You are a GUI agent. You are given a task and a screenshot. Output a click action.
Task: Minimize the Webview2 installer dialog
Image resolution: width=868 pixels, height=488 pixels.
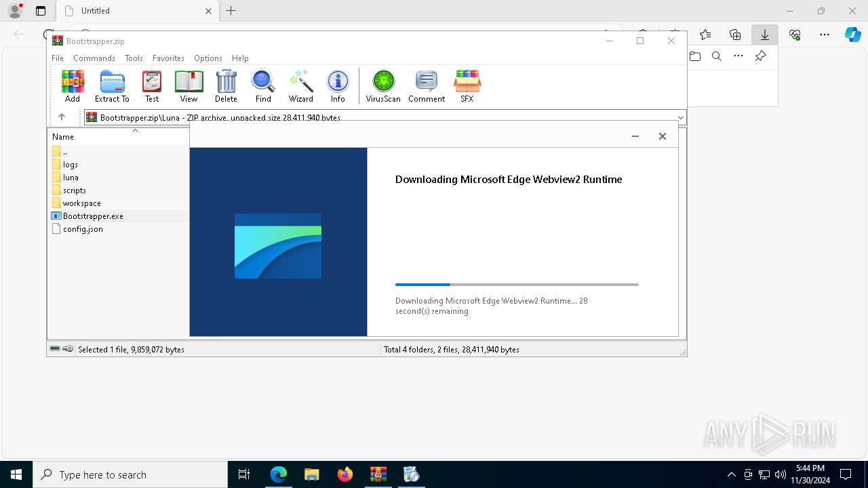coord(635,136)
